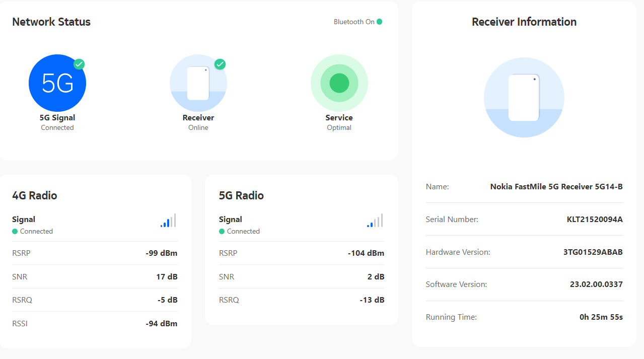Select the 4G Radio heading
The height and width of the screenshot is (359, 644).
(x=35, y=195)
